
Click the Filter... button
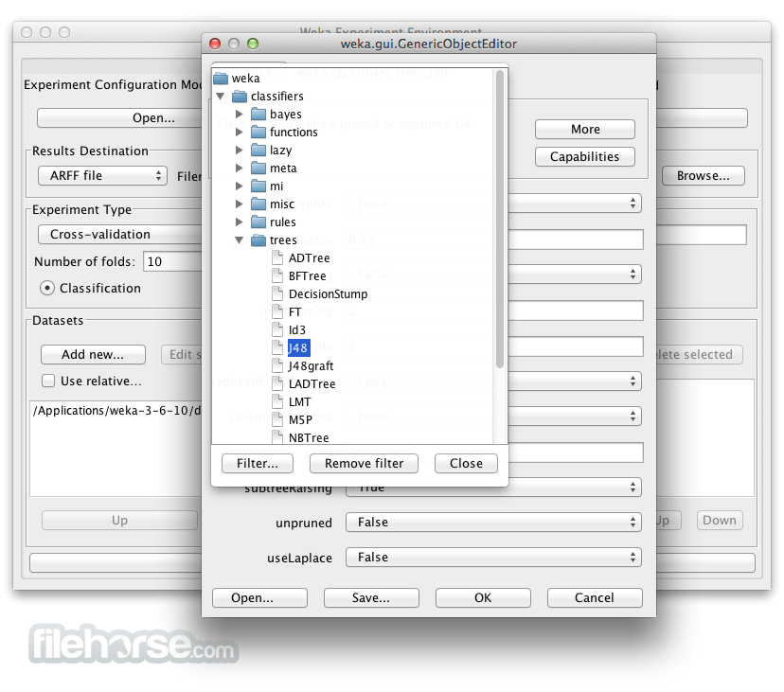pyautogui.click(x=258, y=464)
